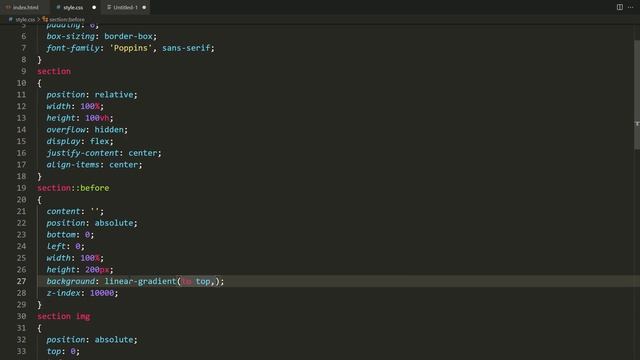Click the Split Editor Right icon
Viewport: 640px width, 360px height.
tap(619, 7)
